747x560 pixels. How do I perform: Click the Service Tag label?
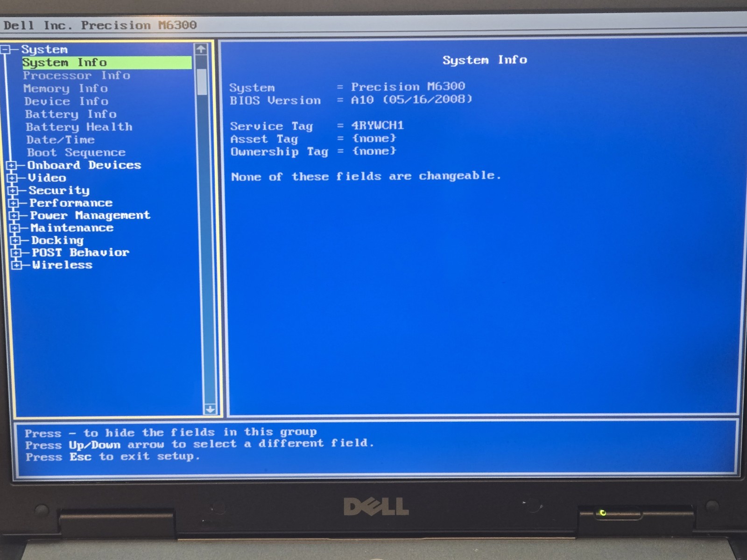271,126
